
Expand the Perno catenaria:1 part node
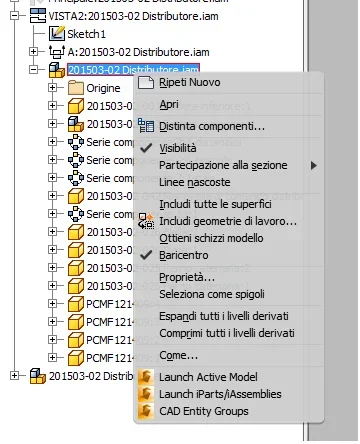pos(52,285)
